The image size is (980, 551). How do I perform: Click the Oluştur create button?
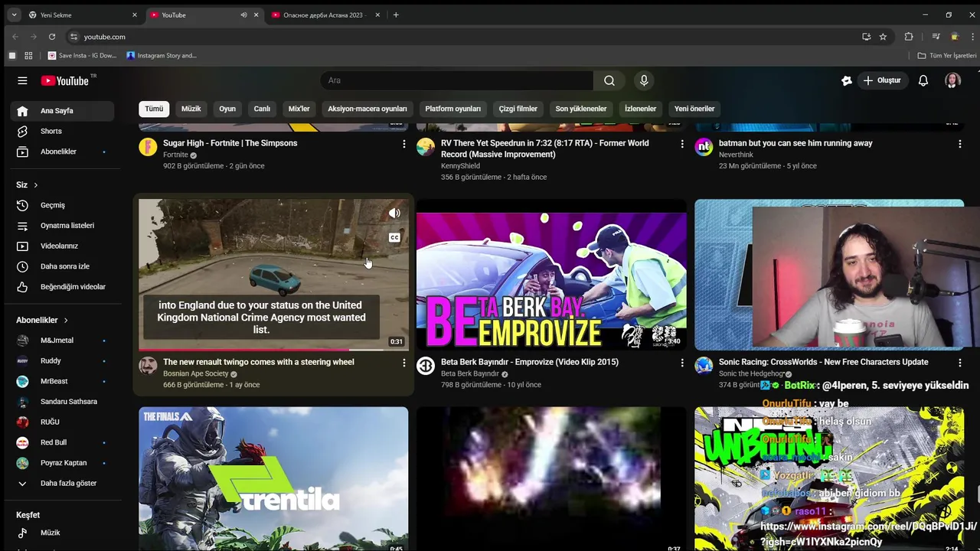pos(881,80)
